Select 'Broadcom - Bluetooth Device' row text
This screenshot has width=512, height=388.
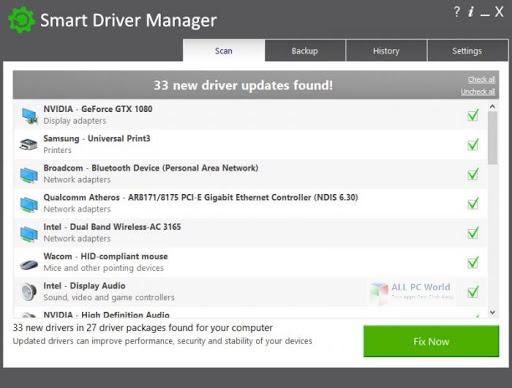coord(151,168)
